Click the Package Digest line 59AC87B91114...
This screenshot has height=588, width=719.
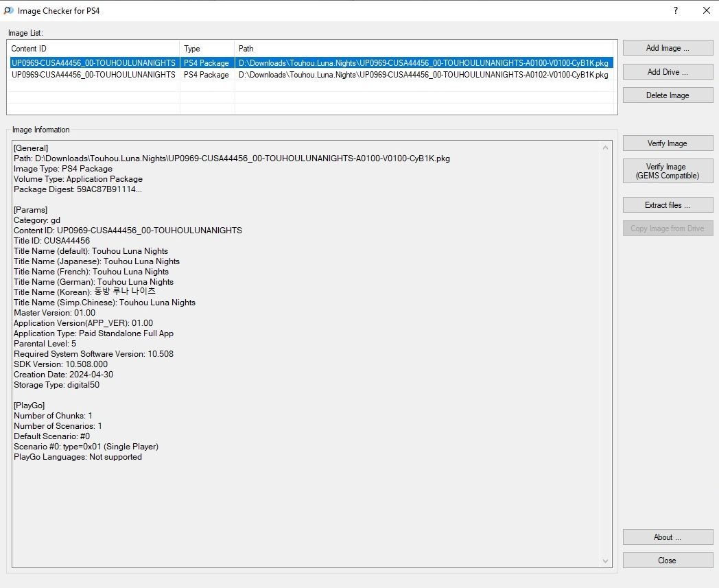point(78,189)
